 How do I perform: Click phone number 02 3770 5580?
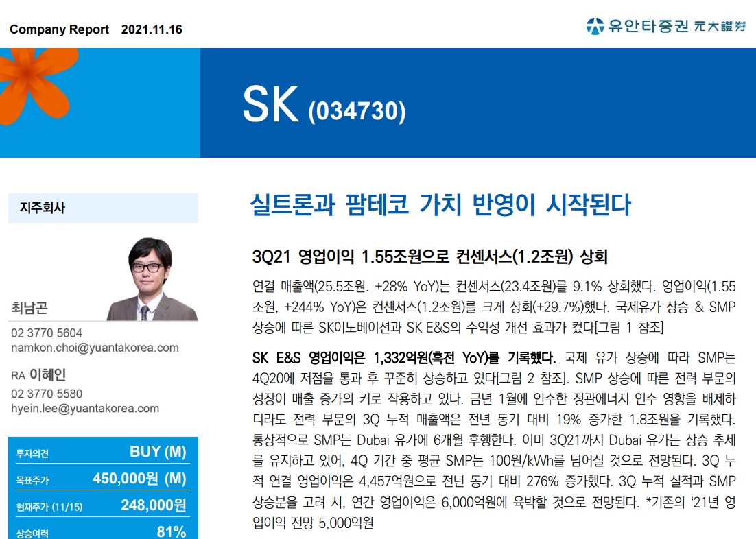tap(46, 394)
